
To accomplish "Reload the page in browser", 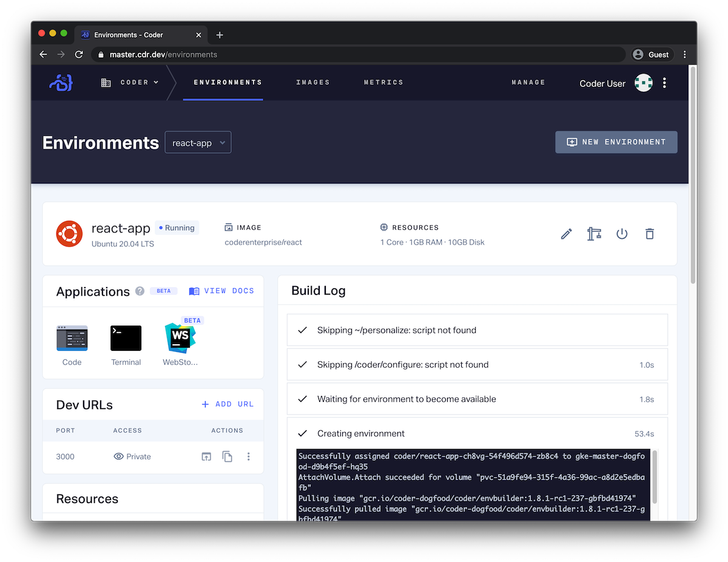I will 79,55.
